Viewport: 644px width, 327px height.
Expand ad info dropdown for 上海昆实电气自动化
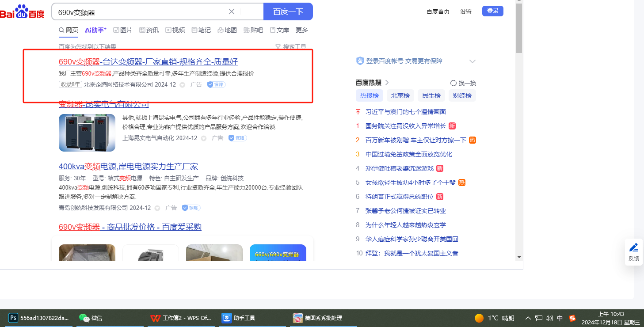point(204,138)
